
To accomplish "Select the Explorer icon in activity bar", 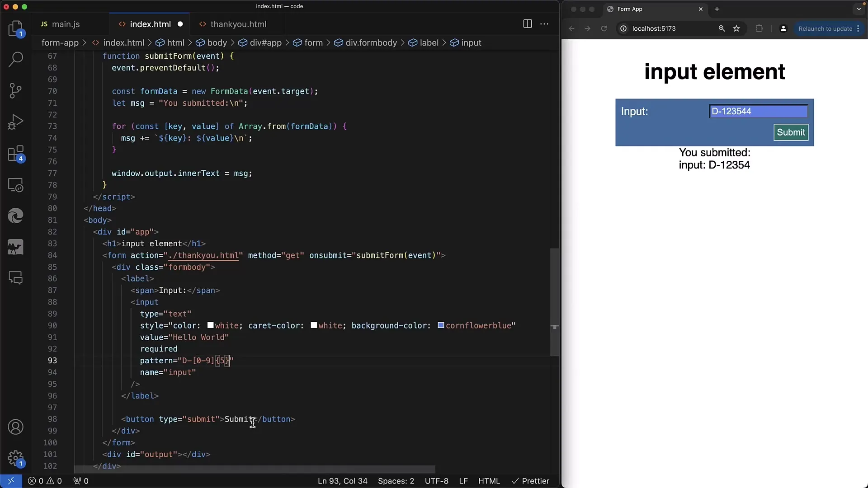I will 16,28.
